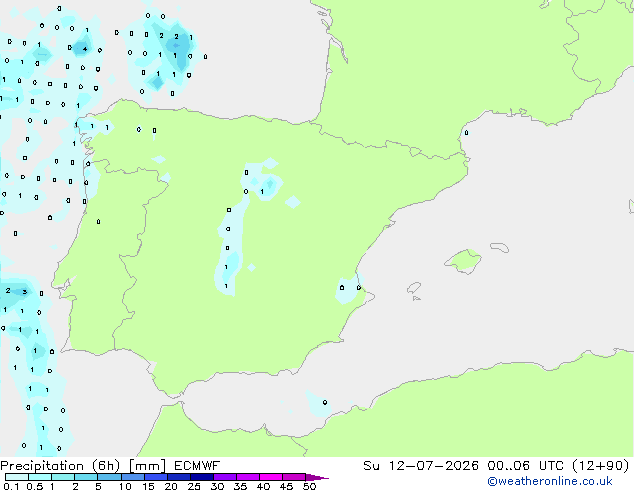634x490 pixels.
Task: Click the 'Su 12-07-2026' date text
Action: pos(421,466)
